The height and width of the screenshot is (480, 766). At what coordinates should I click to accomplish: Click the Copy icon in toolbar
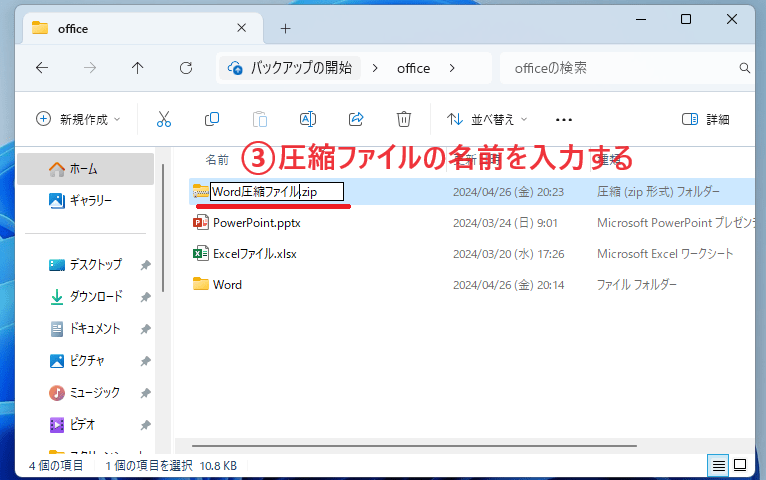coord(212,119)
